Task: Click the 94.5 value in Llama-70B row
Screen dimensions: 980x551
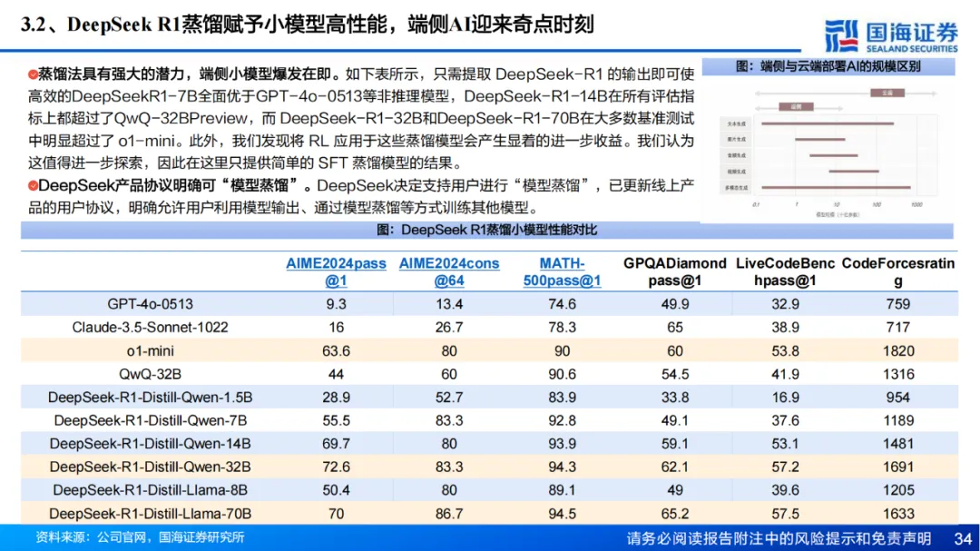Action: pyautogui.click(x=562, y=514)
